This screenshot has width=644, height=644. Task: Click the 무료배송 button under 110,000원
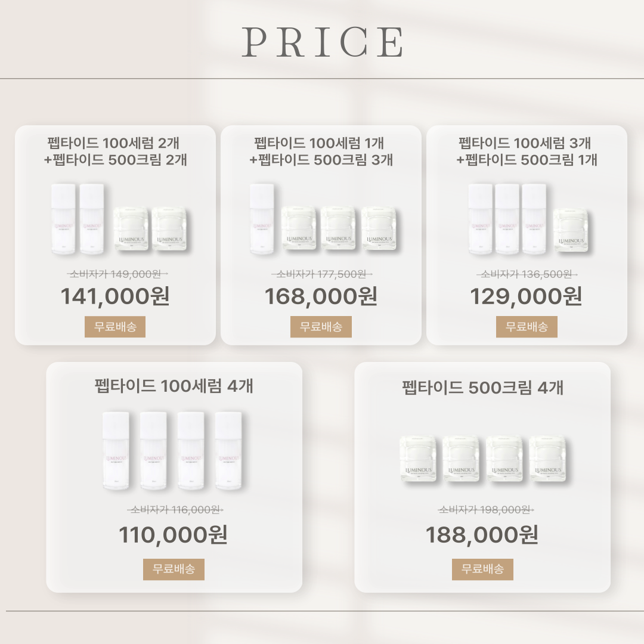coord(174,569)
